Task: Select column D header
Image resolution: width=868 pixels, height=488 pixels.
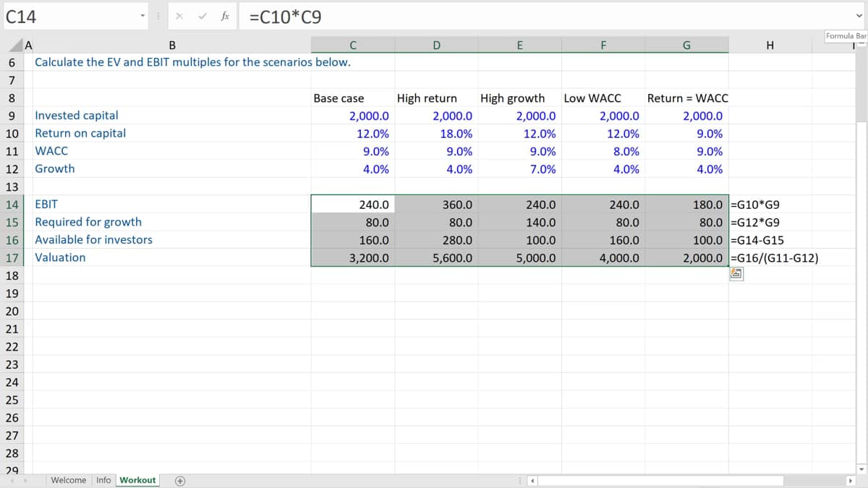Action: (x=436, y=46)
